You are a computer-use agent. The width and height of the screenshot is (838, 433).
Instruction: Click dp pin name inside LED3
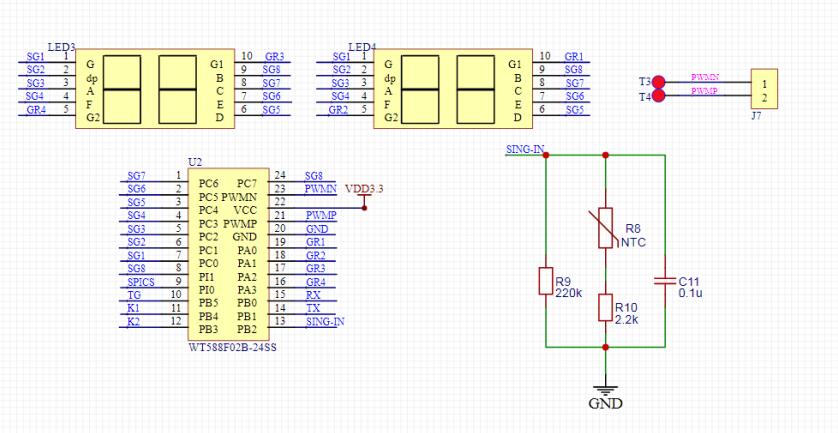91,78
